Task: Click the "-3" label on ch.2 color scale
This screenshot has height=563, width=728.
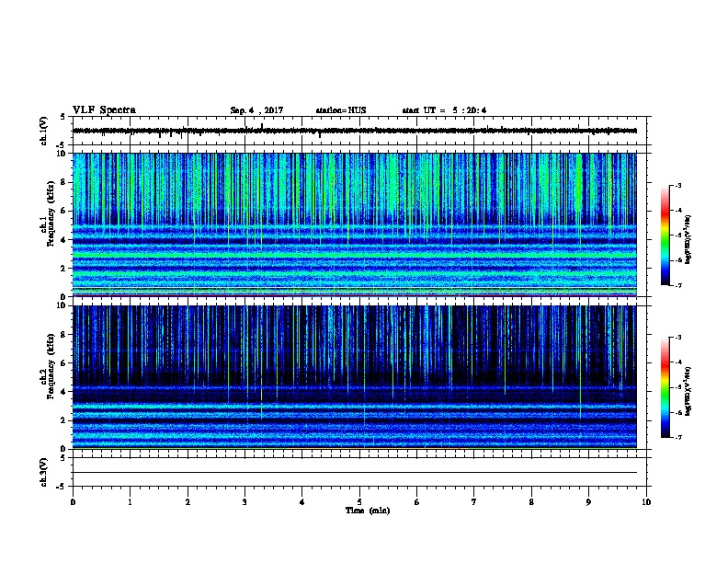Action: click(x=677, y=338)
